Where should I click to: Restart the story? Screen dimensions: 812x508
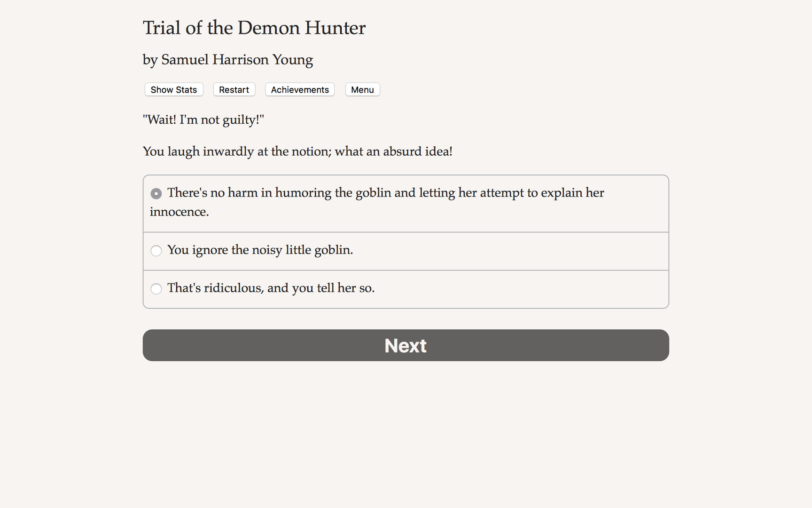234,89
